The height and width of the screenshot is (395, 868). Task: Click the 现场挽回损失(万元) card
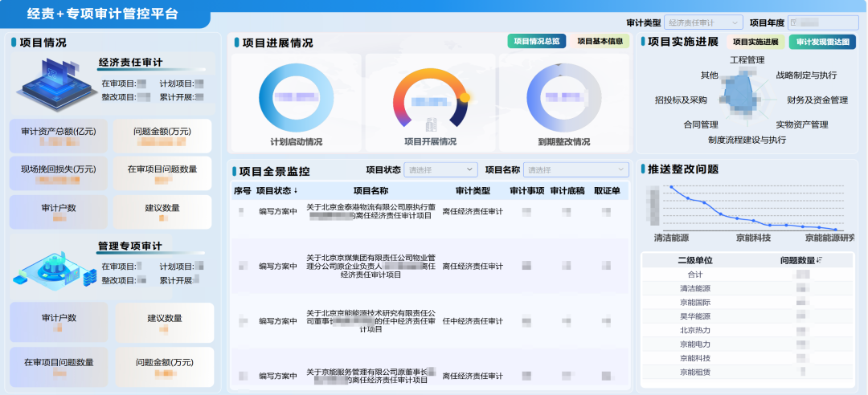pos(59,173)
